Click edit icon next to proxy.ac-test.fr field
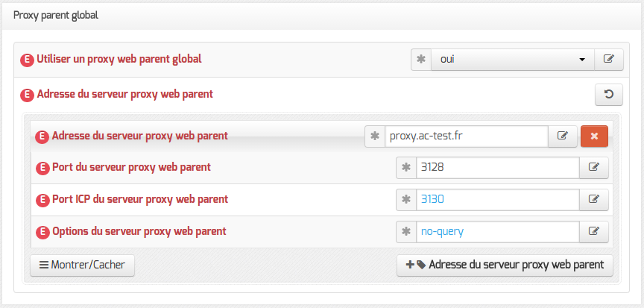This screenshot has height=308, width=644. (563, 136)
